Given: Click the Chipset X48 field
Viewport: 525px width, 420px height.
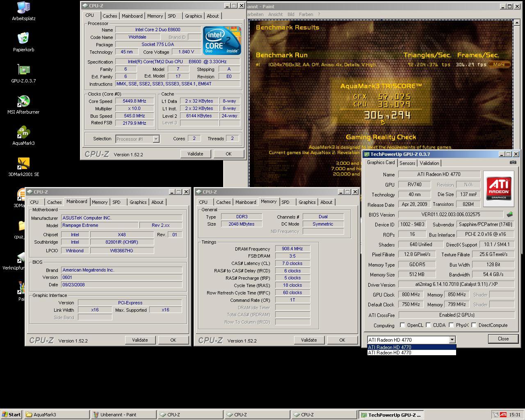Looking at the screenshot, I should (122, 235).
